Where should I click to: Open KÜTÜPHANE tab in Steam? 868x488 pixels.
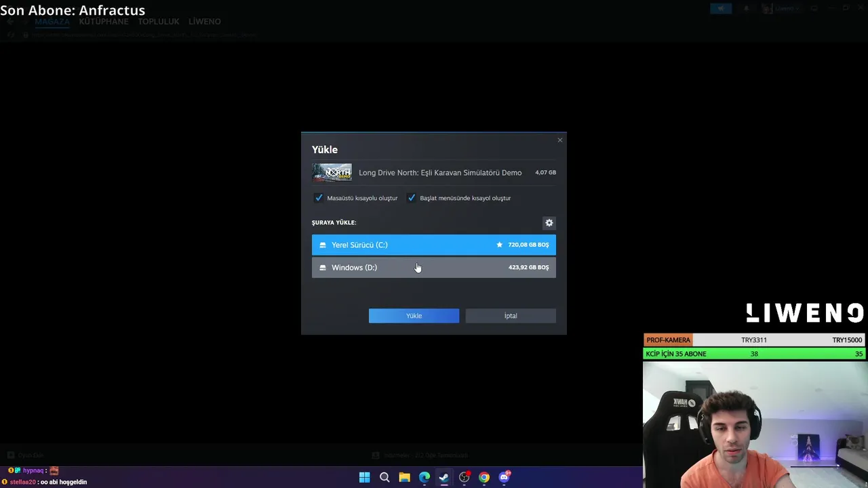pyautogui.click(x=104, y=22)
